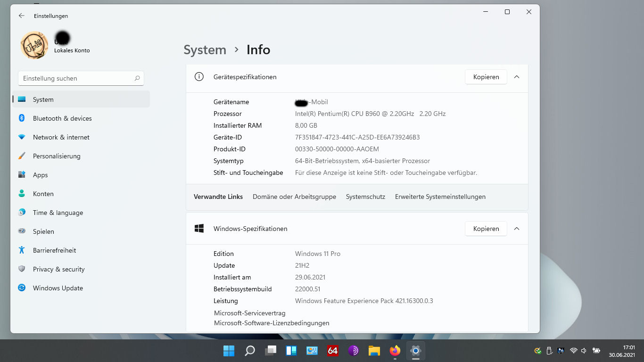Open the Start menu on the taskbar
Viewport: 644px width, 362px height.
click(x=229, y=351)
